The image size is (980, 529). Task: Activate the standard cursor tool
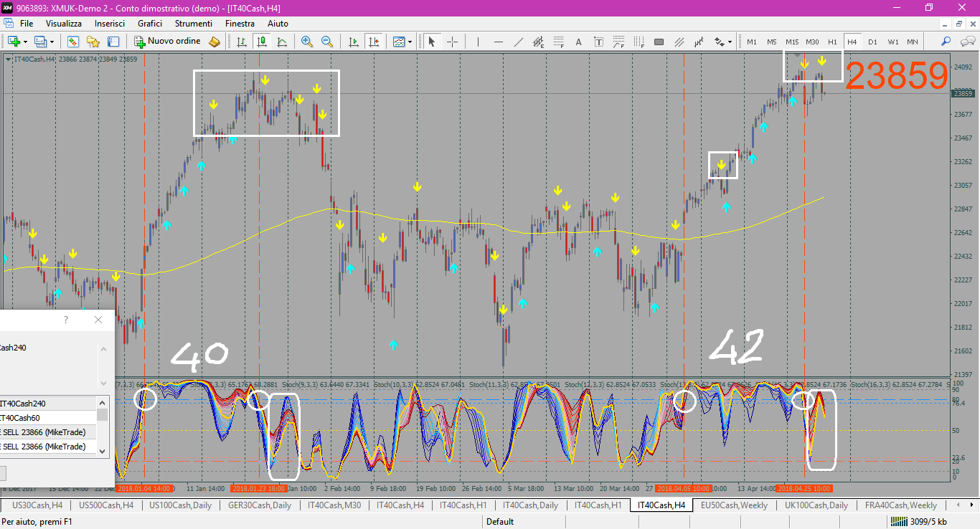pos(432,42)
